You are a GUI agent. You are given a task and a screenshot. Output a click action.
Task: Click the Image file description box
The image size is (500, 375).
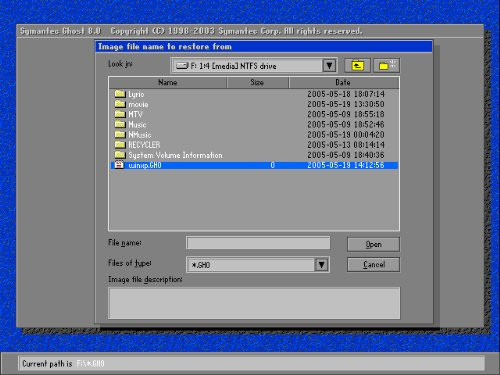[254, 303]
